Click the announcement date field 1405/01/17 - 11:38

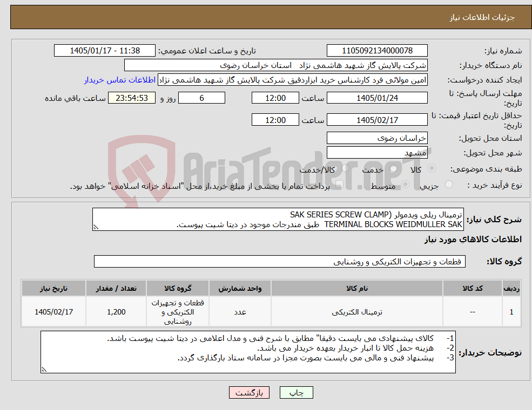tap(104, 51)
